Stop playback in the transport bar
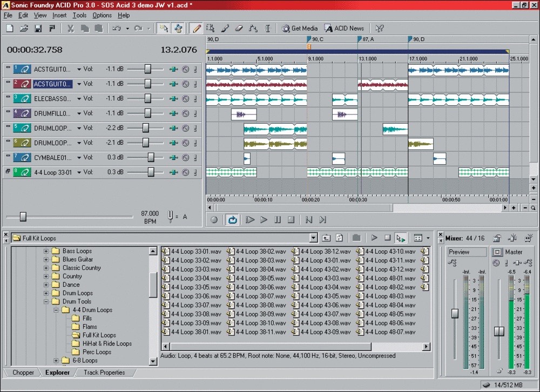Viewport: 540px width, 392px height. pos(292,220)
